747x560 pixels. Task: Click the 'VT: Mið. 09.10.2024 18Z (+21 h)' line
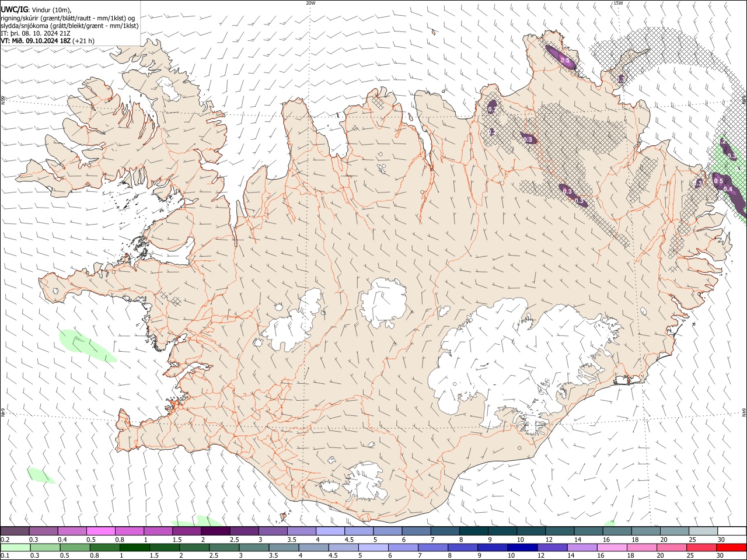click(48, 41)
